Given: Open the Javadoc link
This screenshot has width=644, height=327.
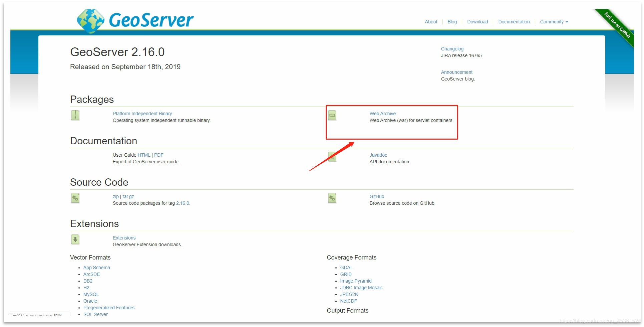Looking at the screenshot, I should 378,155.
